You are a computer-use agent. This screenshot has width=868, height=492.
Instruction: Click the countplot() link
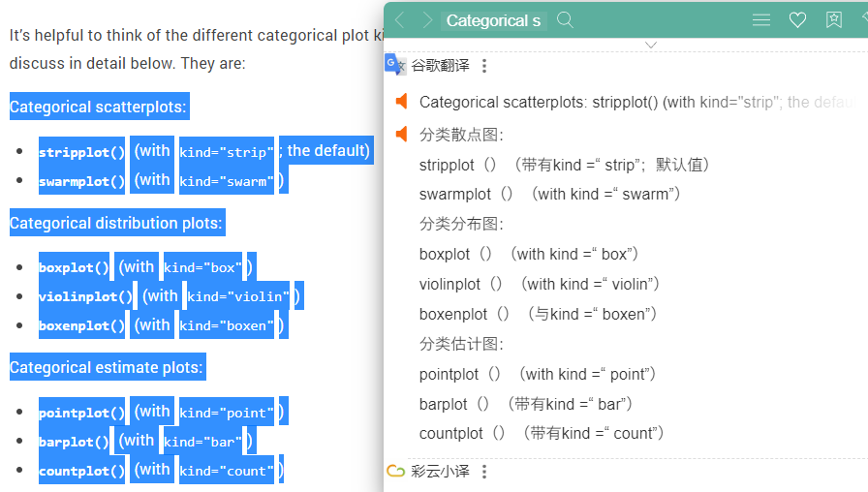tap(82, 471)
